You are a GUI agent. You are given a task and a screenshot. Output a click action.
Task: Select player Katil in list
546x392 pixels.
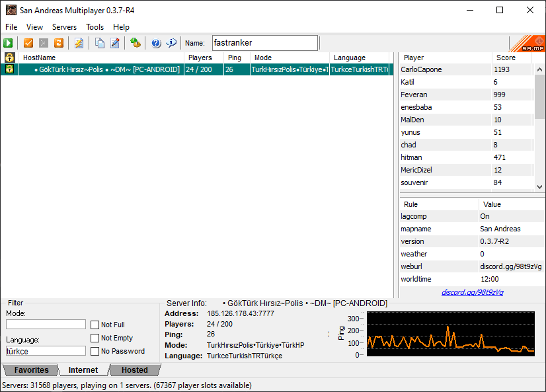coord(467,82)
